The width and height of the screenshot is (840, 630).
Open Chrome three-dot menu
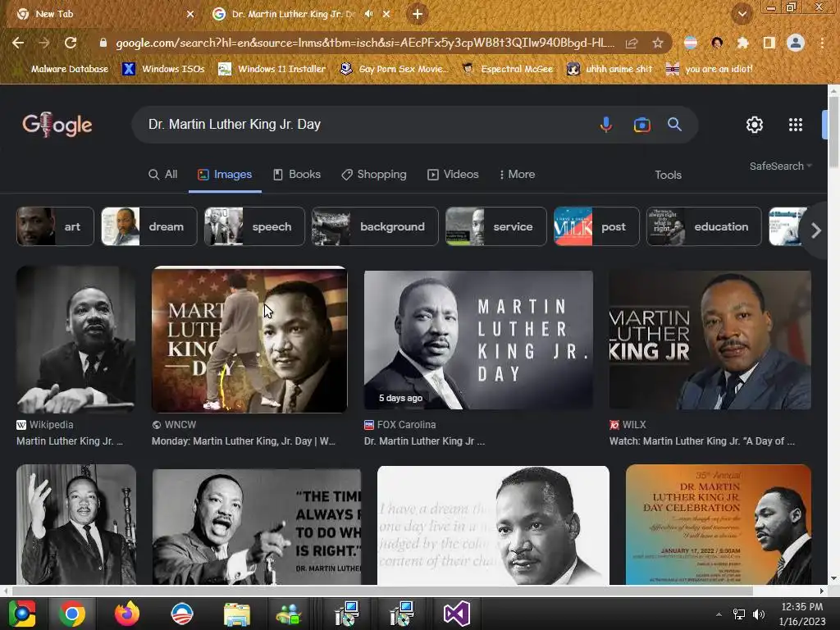[822, 43]
